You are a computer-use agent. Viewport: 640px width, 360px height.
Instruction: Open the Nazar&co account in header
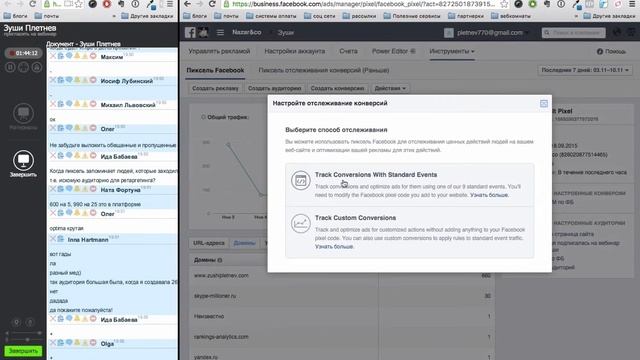tap(247, 32)
